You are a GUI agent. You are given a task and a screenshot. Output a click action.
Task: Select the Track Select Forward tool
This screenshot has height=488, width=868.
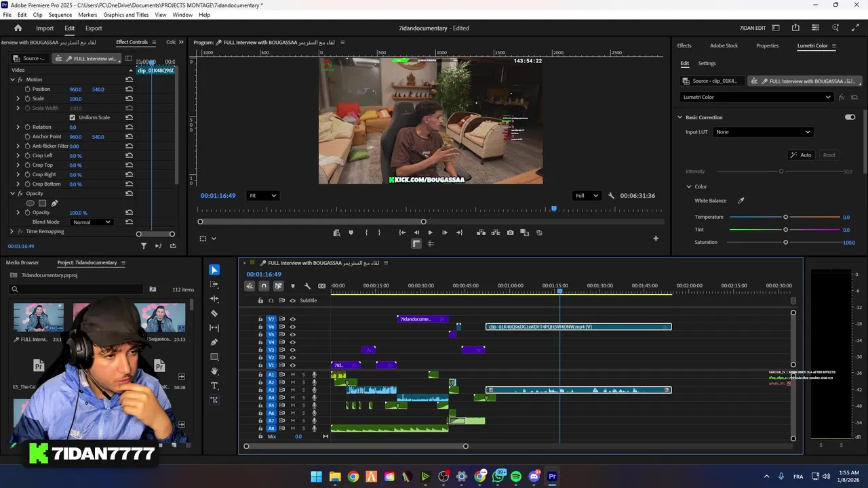[214, 285]
